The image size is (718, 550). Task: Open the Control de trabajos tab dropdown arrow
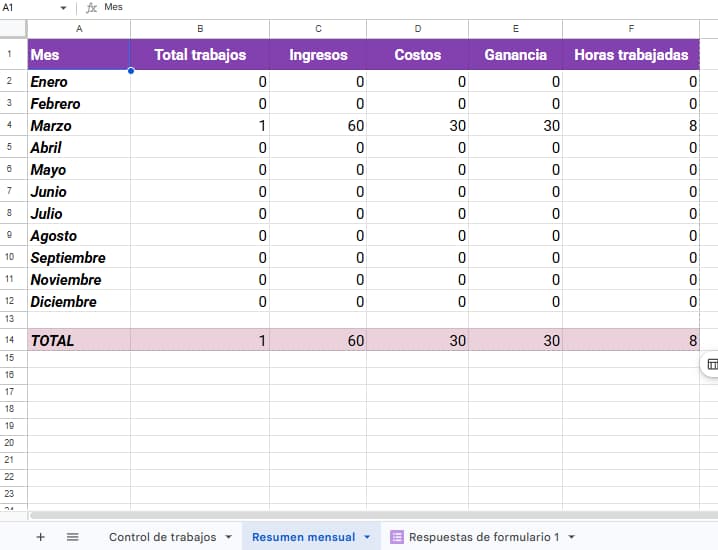point(228,537)
